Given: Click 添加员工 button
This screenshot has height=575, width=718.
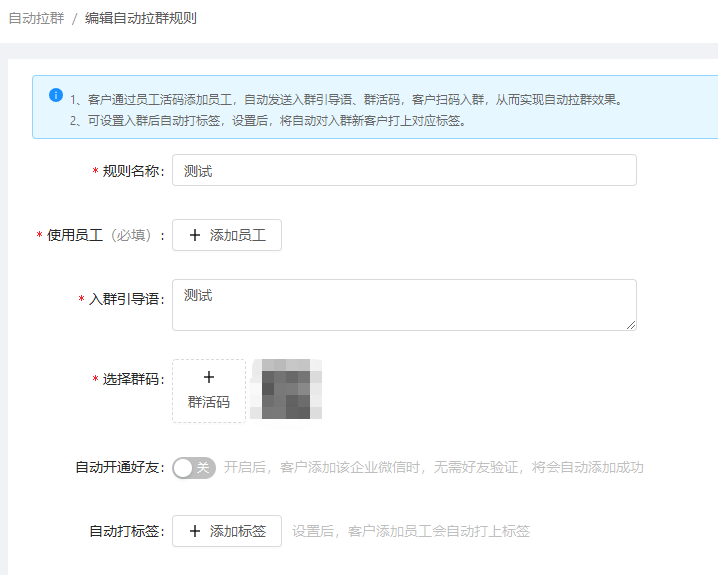Looking at the screenshot, I should 227,235.
